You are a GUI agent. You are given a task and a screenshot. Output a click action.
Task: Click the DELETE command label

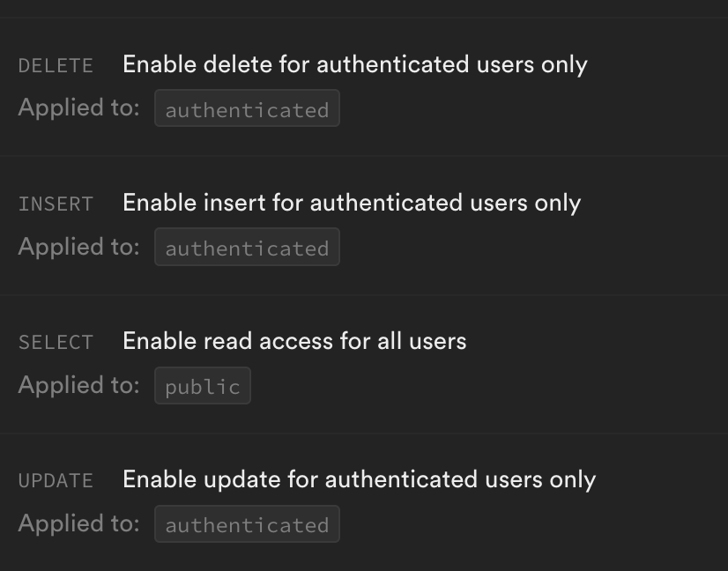pos(56,66)
